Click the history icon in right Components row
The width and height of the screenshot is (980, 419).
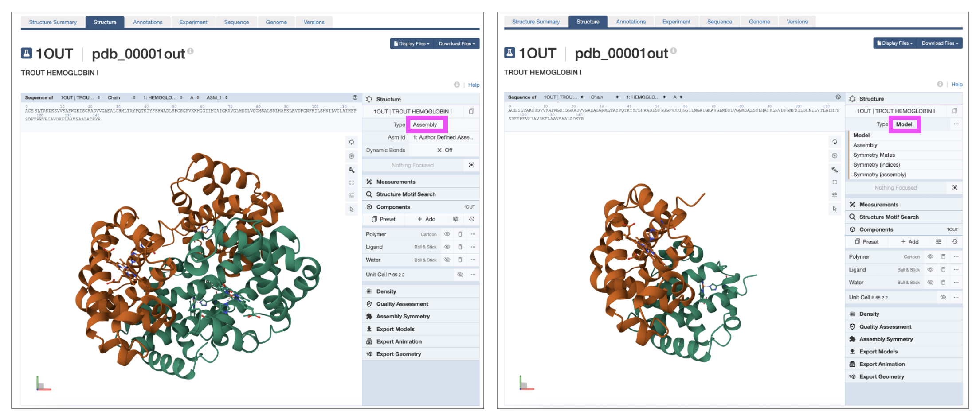[x=955, y=242]
